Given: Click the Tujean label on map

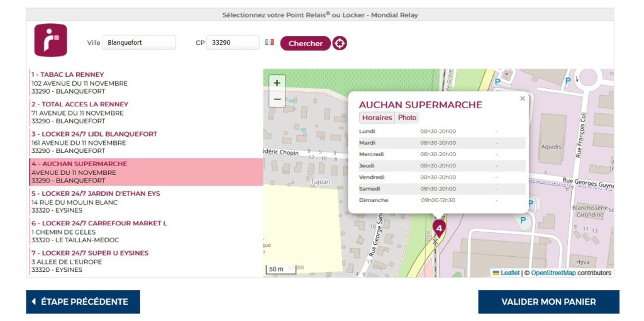Looking at the screenshot, I should [x=321, y=182].
